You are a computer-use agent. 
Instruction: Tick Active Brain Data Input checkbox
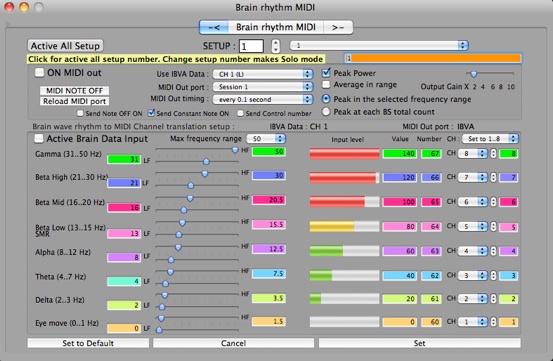click(38, 139)
